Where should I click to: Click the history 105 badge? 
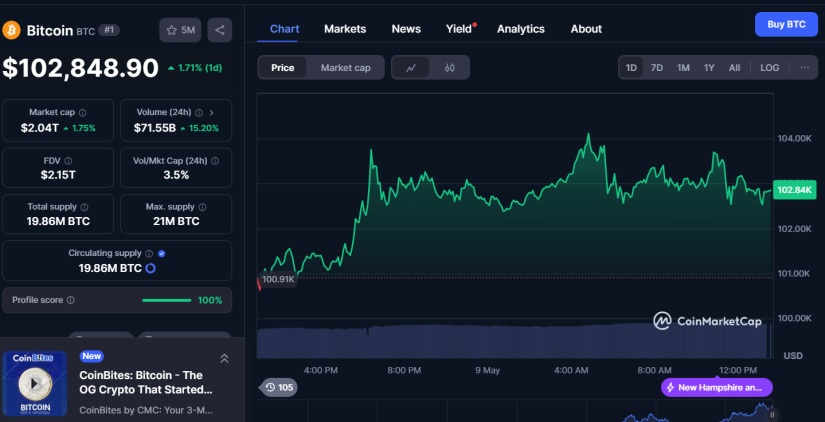coord(279,388)
